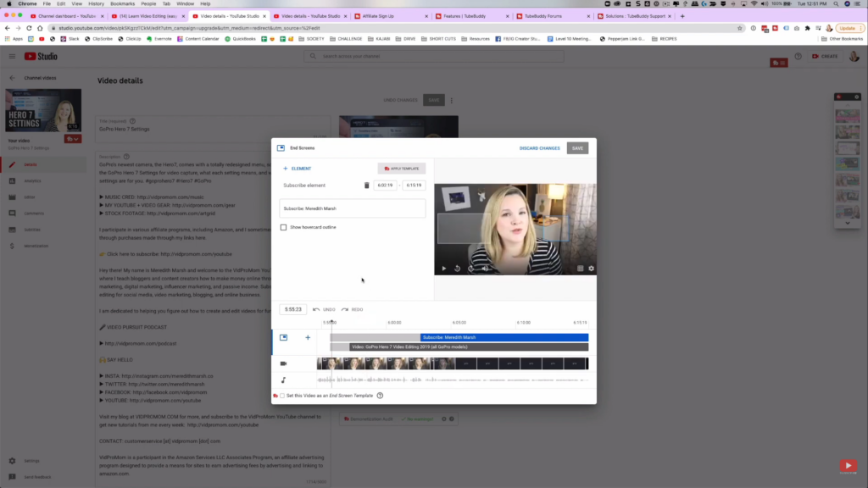Click the current time field 5:55:23
This screenshot has width=868, height=488.
tap(292, 309)
